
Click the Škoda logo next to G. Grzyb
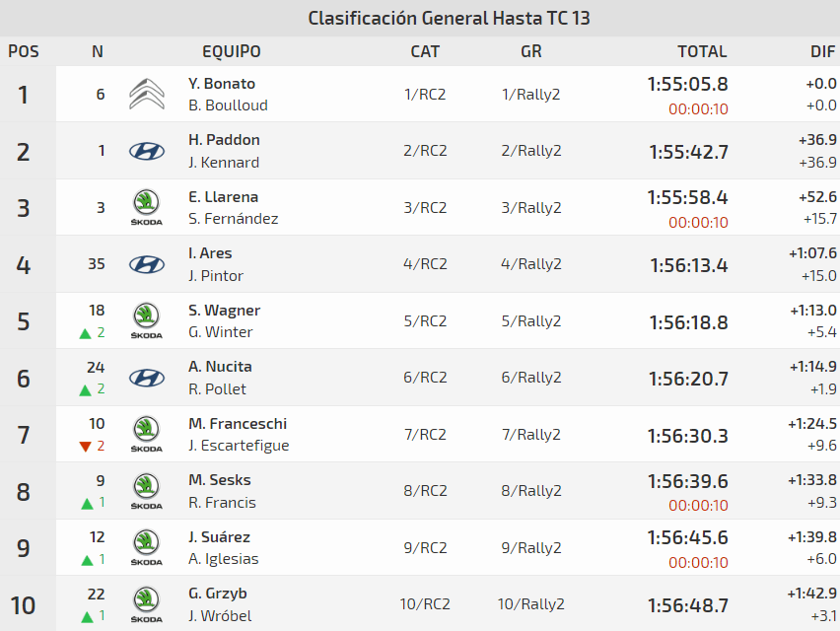[146, 603]
